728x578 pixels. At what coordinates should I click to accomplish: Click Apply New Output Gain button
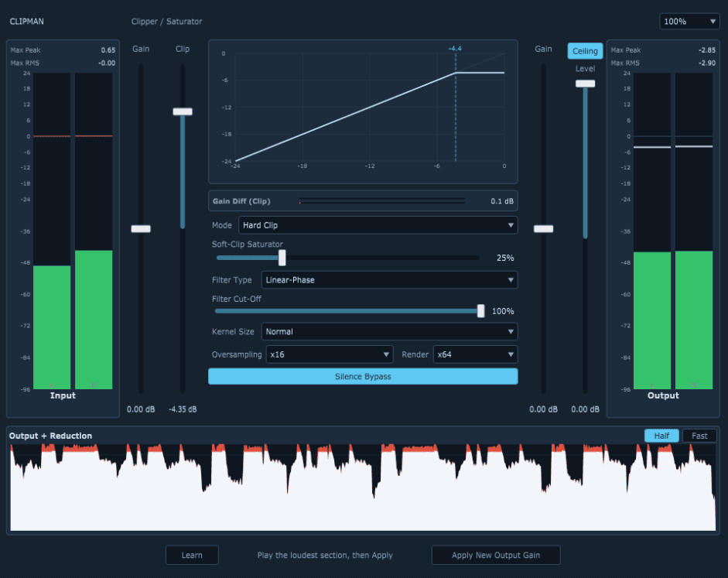tap(496, 555)
